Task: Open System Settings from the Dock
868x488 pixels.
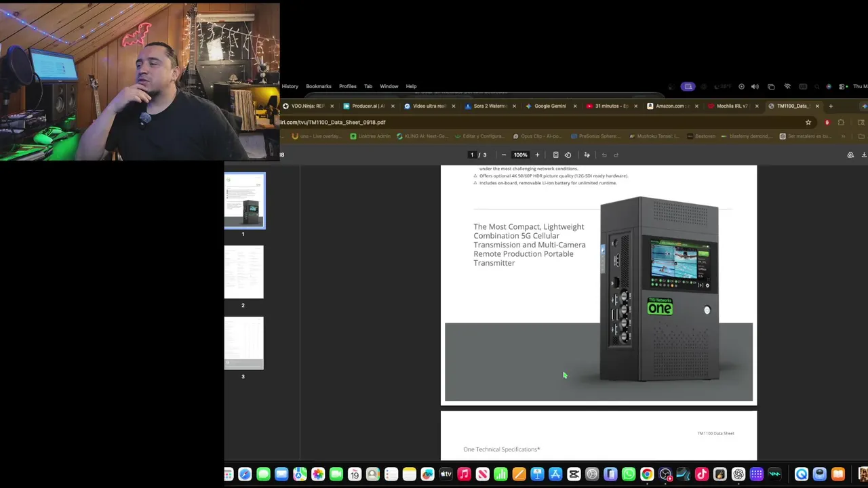Action: coord(592,474)
